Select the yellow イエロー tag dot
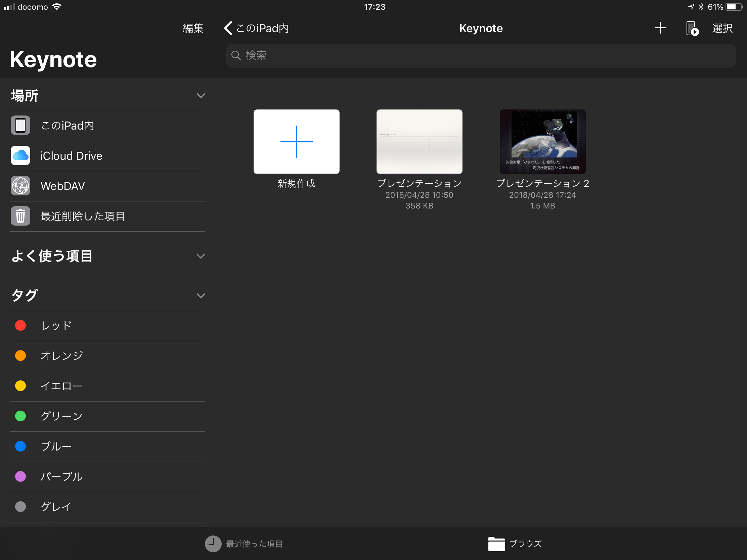Image resolution: width=747 pixels, height=560 pixels. pyautogui.click(x=20, y=386)
